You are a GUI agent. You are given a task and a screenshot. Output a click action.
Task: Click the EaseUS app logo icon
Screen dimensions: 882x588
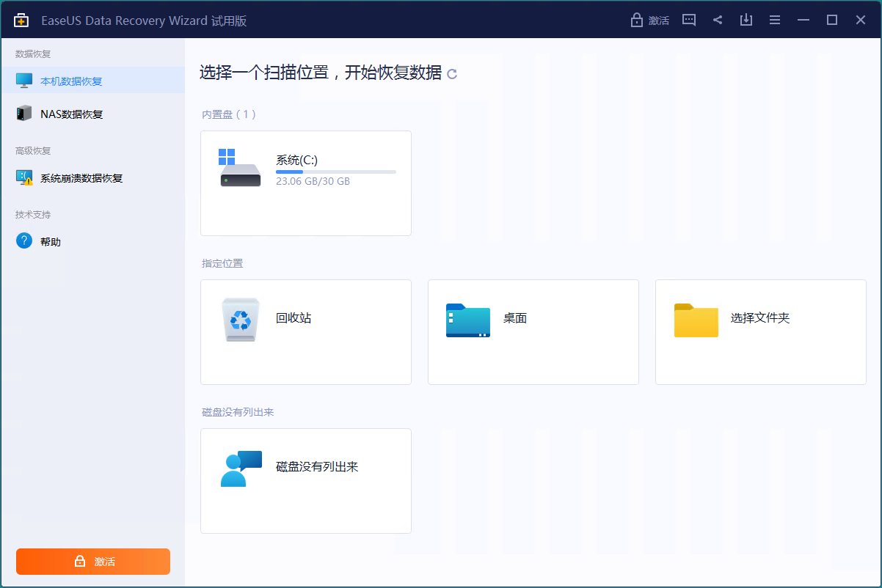21,20
